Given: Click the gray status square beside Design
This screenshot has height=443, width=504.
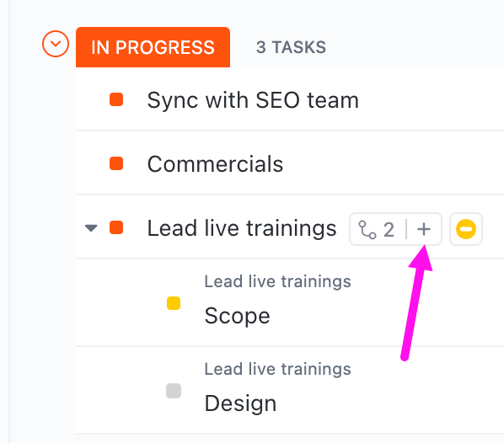Looking at the screenshot, I should pyautogui.click(x=174, y=391).
